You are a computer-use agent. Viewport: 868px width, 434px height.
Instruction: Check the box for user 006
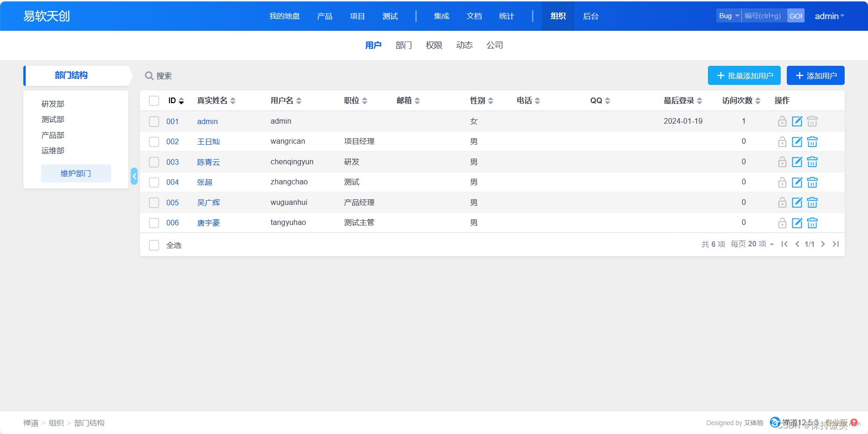tap(154, 223)
